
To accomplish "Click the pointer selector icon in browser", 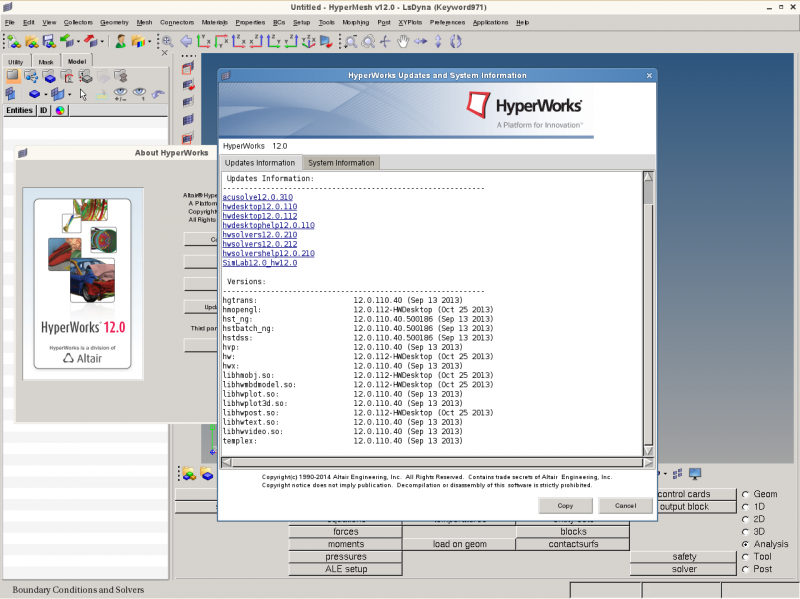I will [x=83, y=94].
